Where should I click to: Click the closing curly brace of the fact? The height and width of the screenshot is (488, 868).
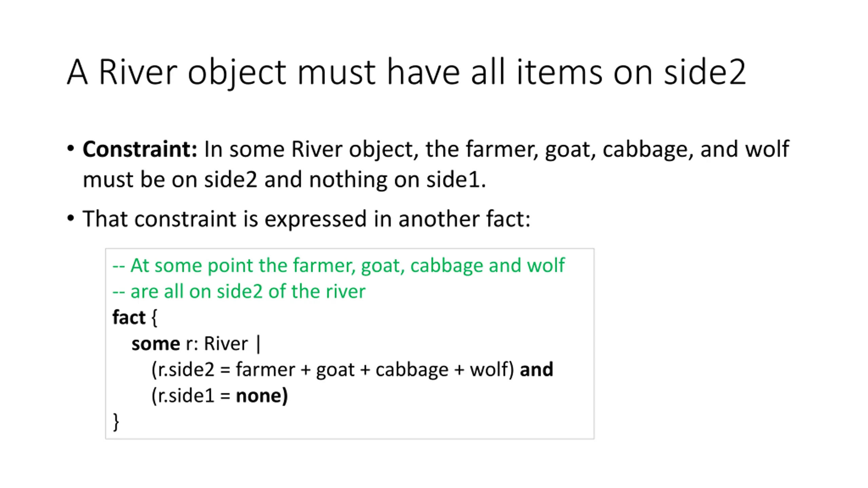pos(116,422)
